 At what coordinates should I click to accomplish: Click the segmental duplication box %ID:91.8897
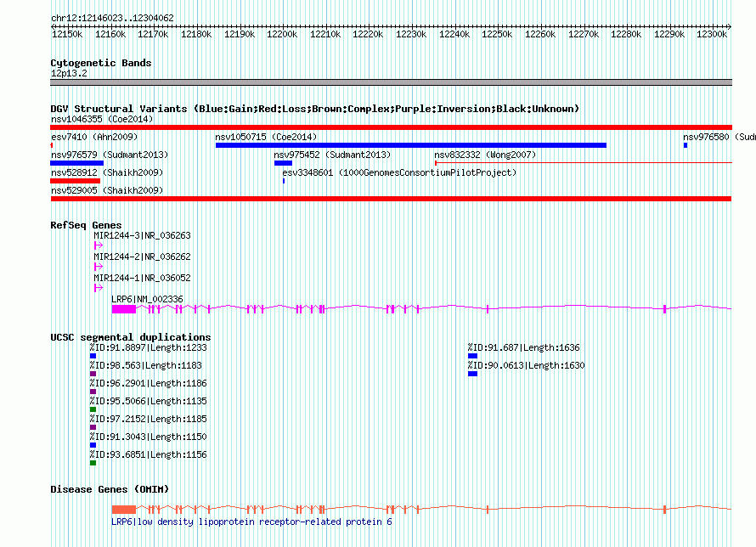click(93, 356)
